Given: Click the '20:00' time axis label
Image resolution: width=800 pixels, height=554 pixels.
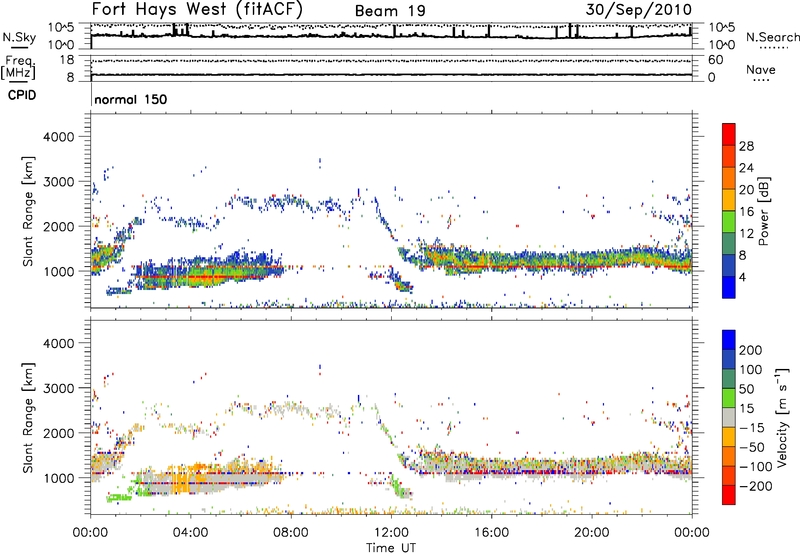Looking at the screenshot, I should coord(591,533).
